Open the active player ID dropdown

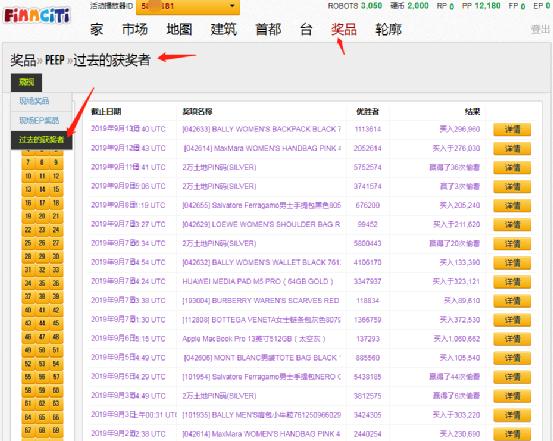point(188,6)
